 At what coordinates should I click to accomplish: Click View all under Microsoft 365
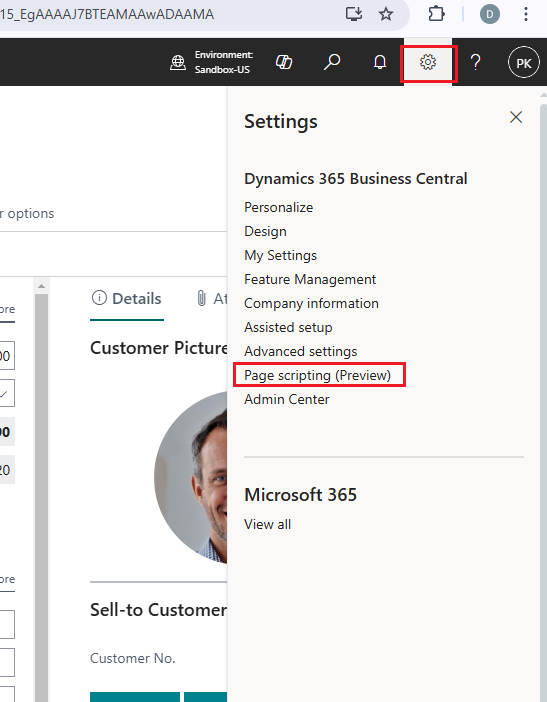tap(267, 524)
